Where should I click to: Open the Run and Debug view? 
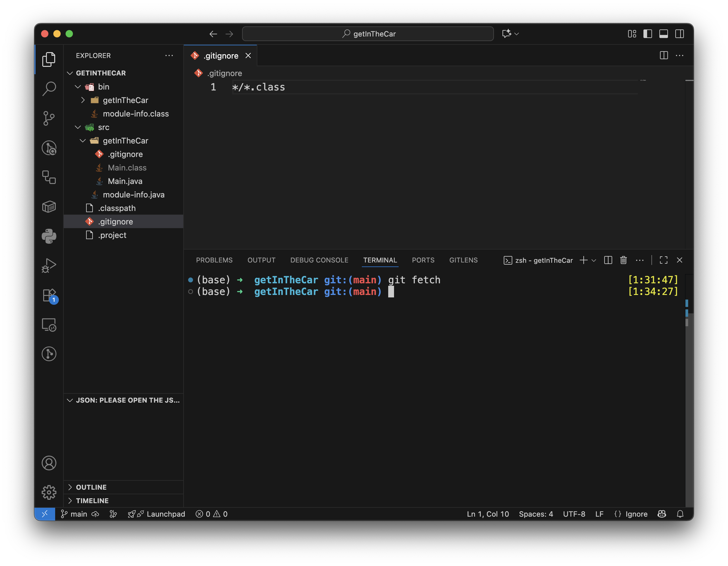tap(49, 266)
